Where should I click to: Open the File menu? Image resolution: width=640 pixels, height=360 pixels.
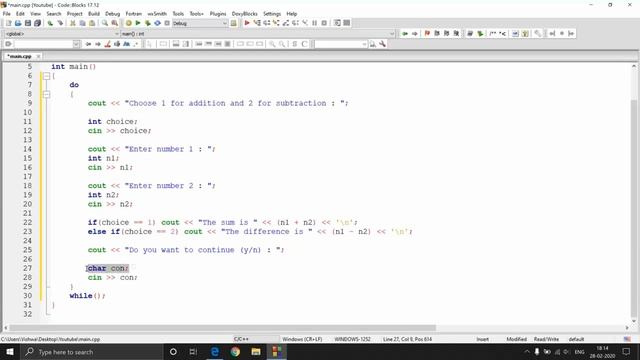coord(7,13)
